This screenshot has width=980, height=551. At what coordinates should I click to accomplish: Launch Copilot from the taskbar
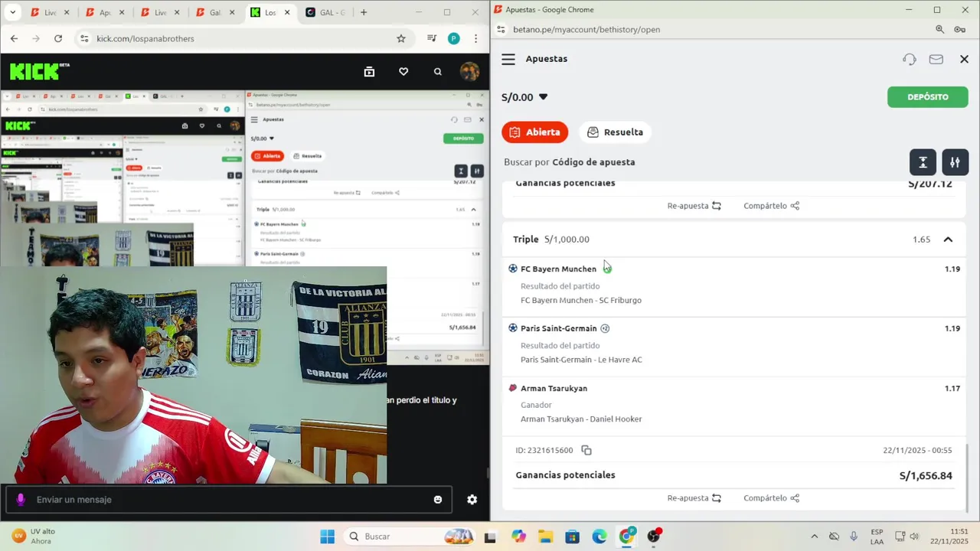click(519, 536)
